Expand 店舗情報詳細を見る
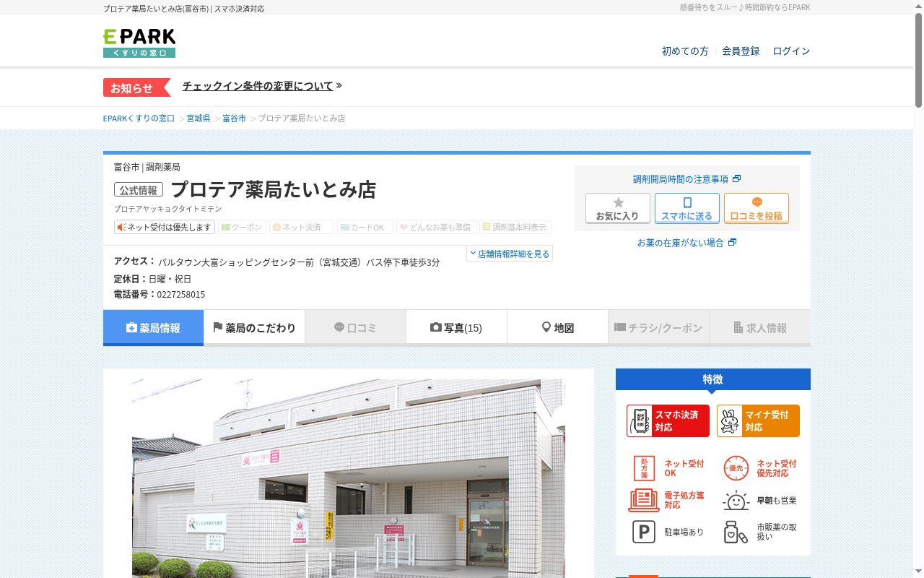Viewport: 924px width, 578px height. (510, 254)
